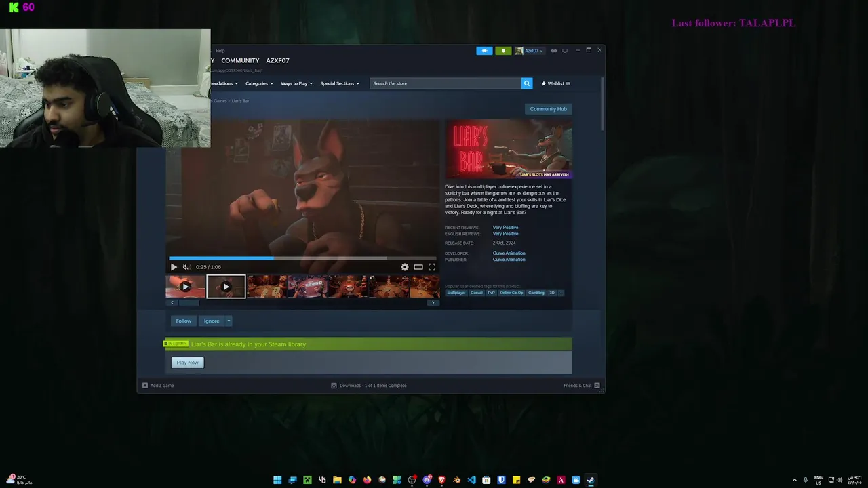Open Discord from the taskbar
868x488 pixels.
point(427,480)
